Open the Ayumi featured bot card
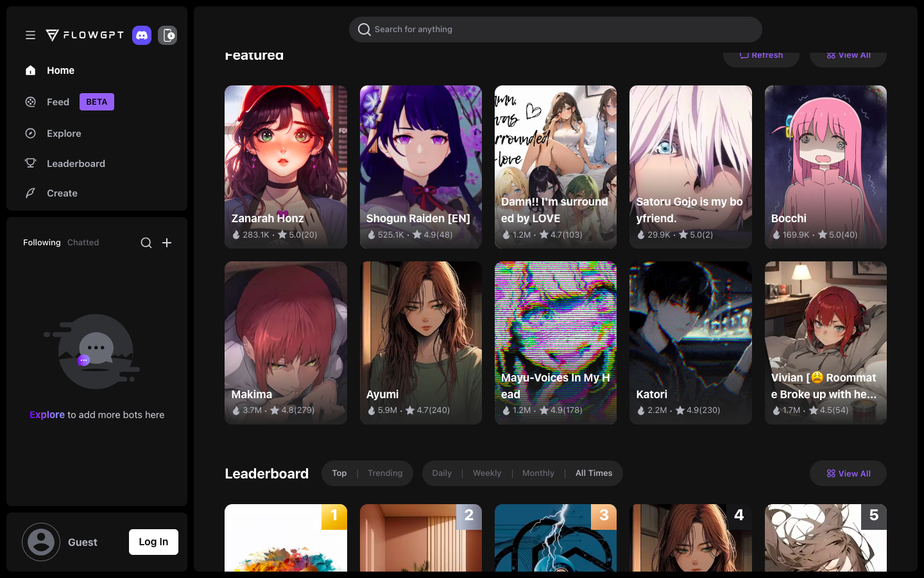 421,343
